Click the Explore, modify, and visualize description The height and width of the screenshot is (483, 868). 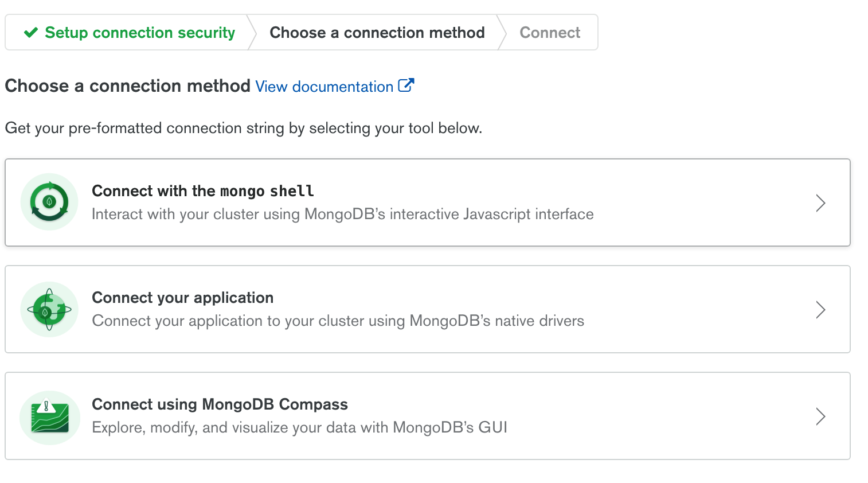pyautogui.click(x=300, y=428)
